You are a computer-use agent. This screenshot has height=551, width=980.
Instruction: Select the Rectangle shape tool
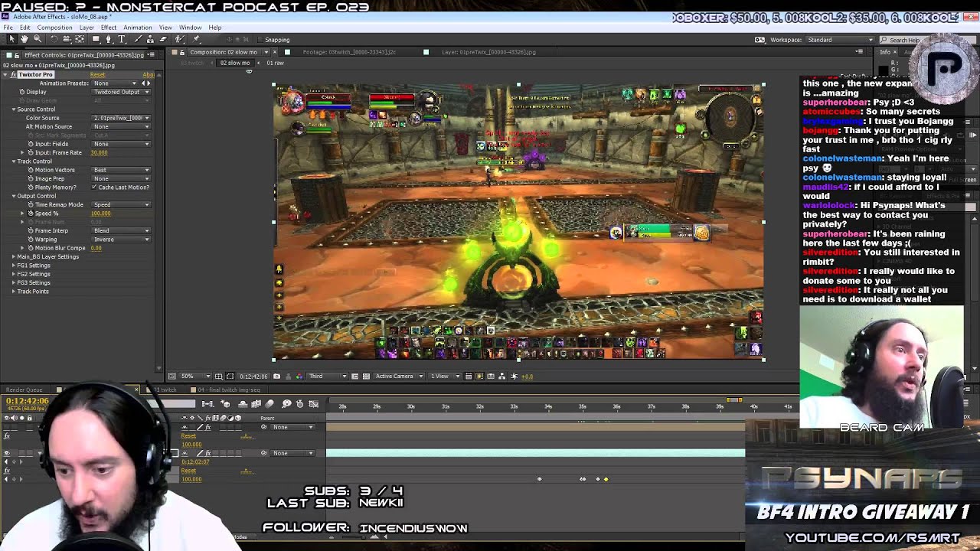click(x=96, y=39)
